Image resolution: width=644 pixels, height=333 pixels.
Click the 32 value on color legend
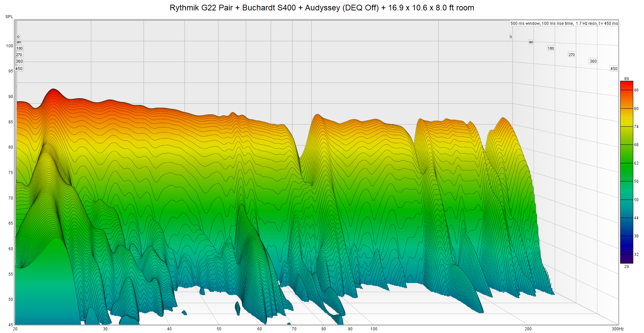point(636,255)
